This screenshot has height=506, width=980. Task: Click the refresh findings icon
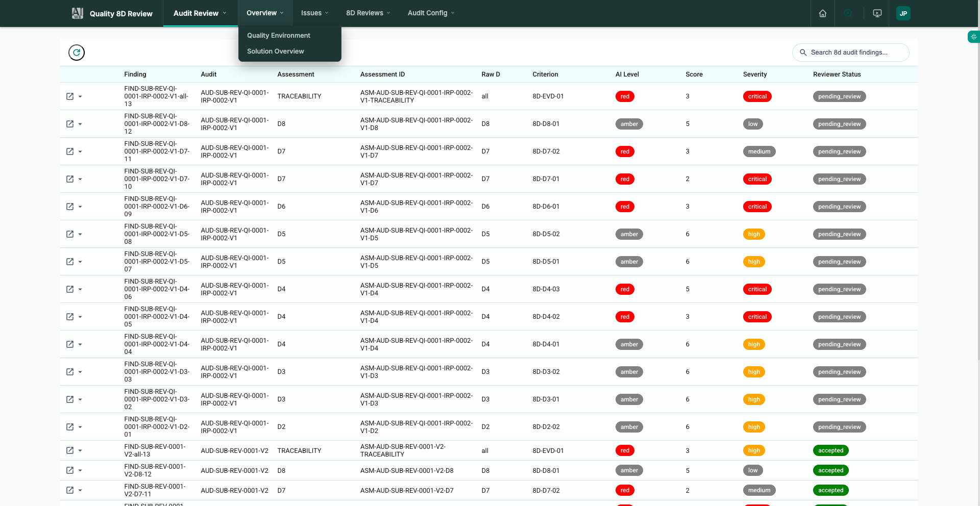pos(77,52)
